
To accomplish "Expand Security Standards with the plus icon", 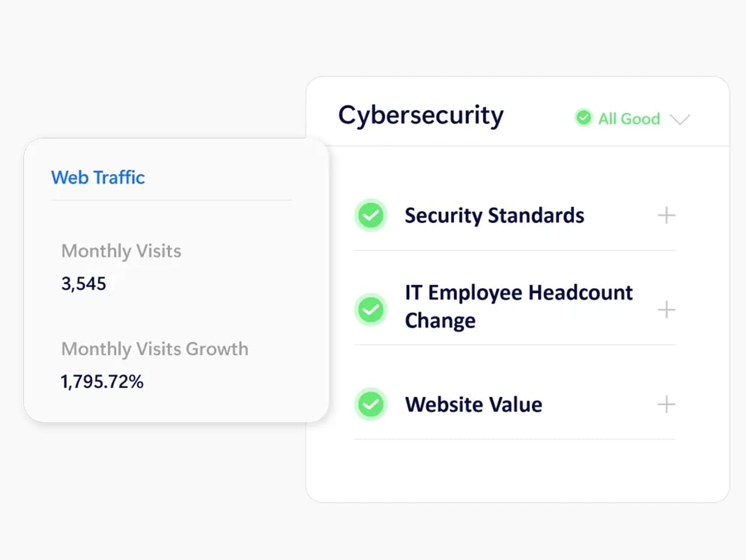I will click(x=667, y=215).
